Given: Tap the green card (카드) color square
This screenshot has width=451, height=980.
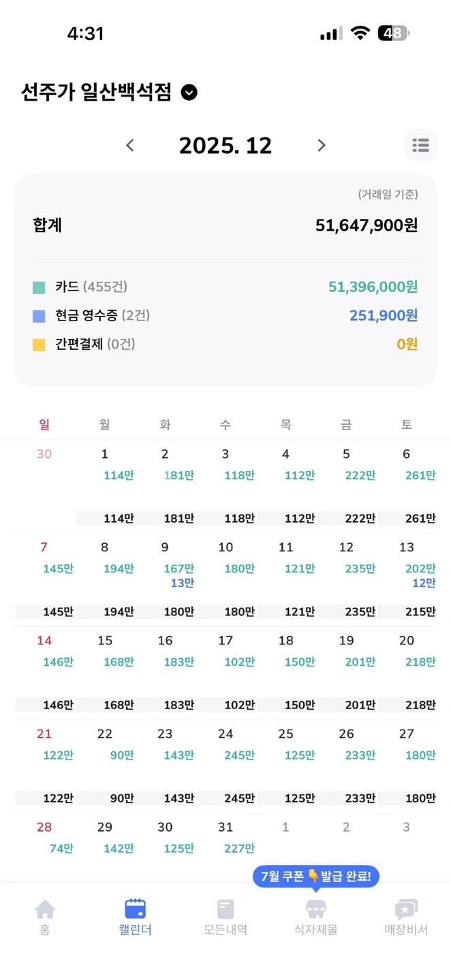Looking at the screenshot, I should click(x=39, y=288).
